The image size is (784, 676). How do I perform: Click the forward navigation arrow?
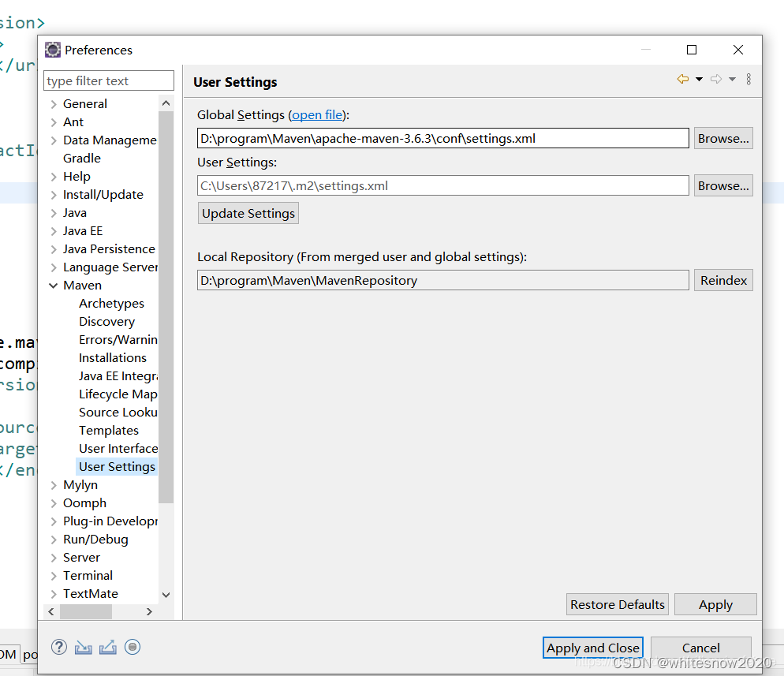[715, 79]
